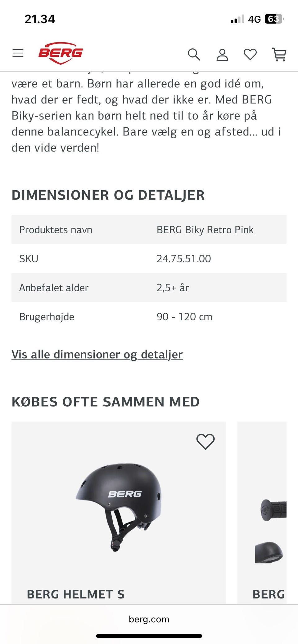Click the Vis alle dimensioner og detaljer link
This screenshot has width=298, height=644.
pyautogui.click(x=97, y=354)
